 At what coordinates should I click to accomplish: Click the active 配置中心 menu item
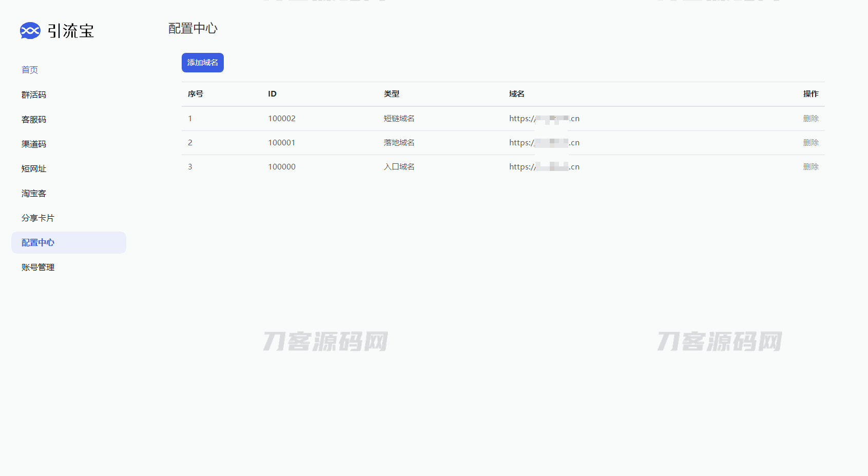click(38, 243)
